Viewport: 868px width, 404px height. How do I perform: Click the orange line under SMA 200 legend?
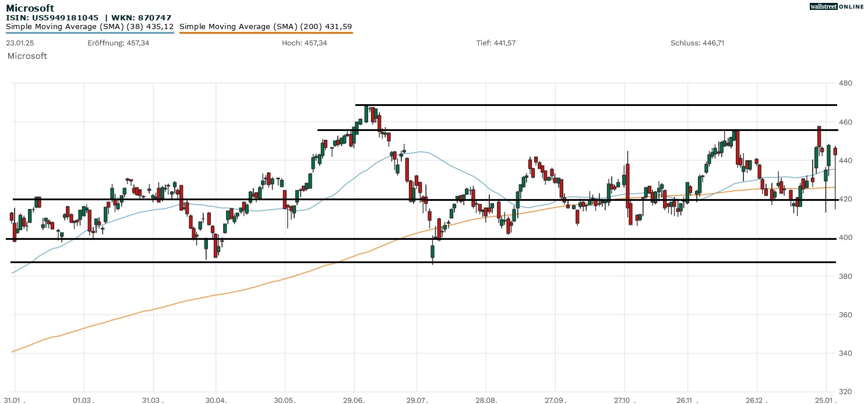266,33
